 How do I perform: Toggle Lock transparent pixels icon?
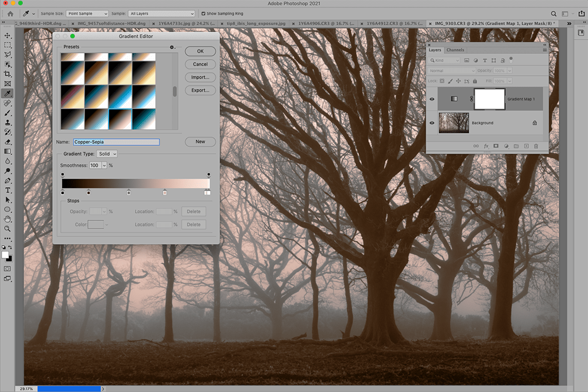coord(442,81)
